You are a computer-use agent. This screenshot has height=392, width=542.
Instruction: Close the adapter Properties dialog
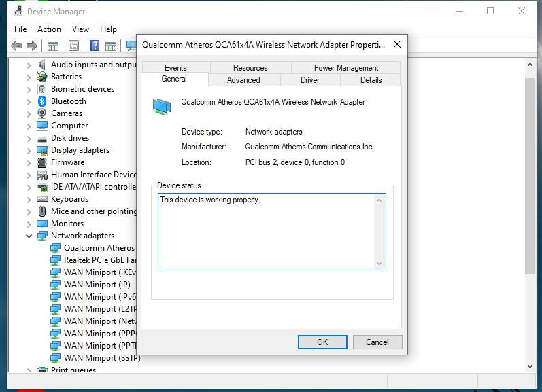pyautogui.click(x=397, y=44)
